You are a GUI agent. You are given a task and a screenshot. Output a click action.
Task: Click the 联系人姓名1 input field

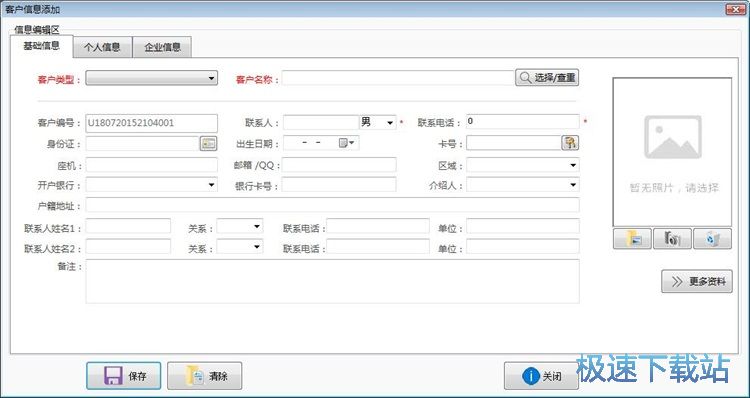(x=128, y=226)
